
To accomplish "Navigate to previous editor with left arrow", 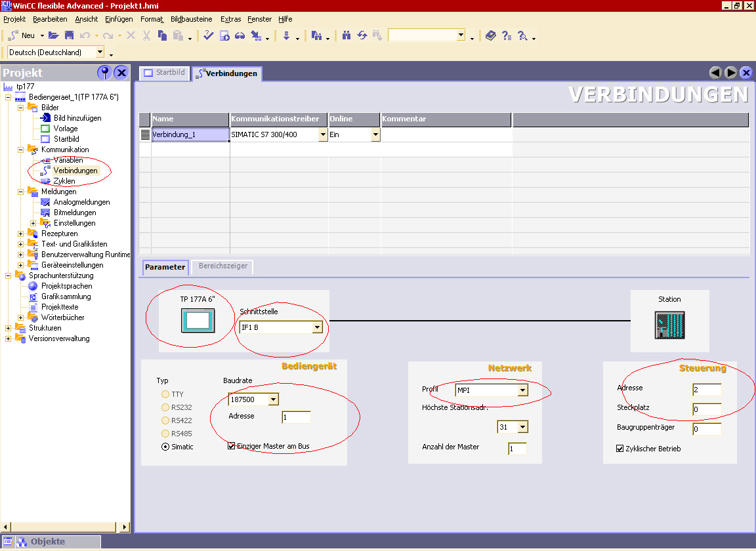I will tap(715, 73).
